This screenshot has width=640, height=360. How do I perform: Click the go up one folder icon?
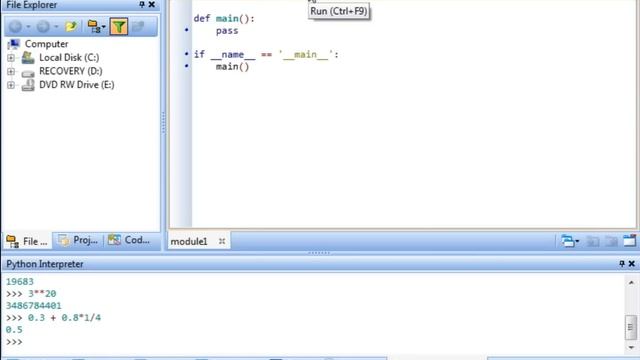click(71, 27)
